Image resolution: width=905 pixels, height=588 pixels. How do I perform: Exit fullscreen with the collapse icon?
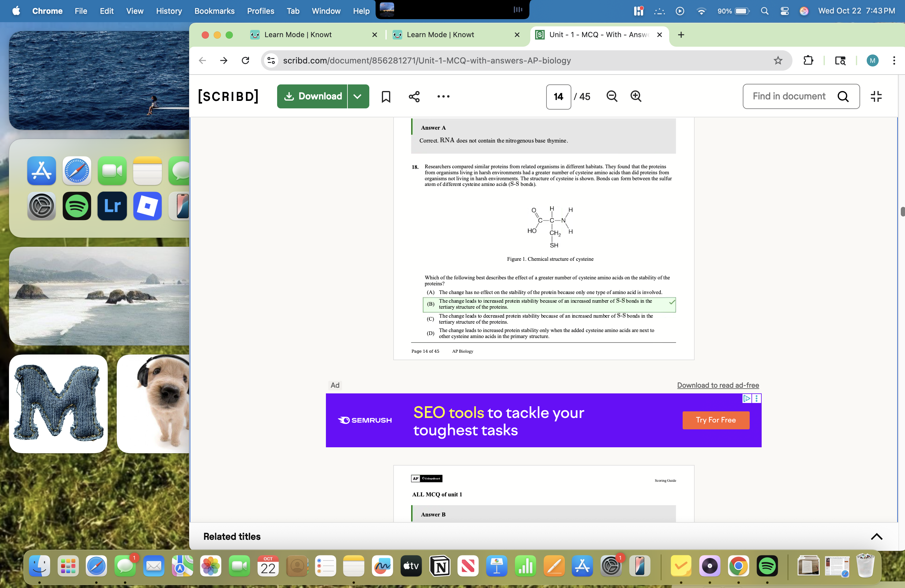[876, 97]
